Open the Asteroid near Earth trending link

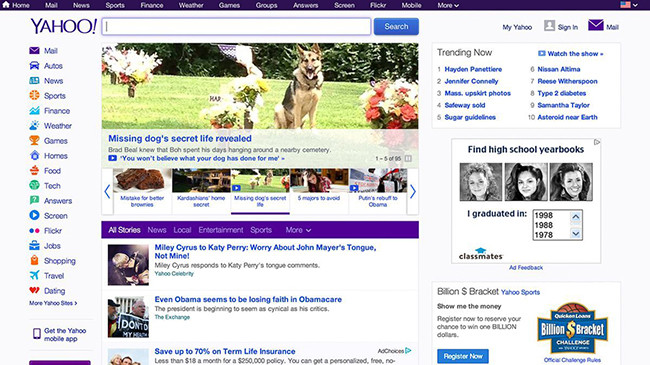(x=568, y=117)
